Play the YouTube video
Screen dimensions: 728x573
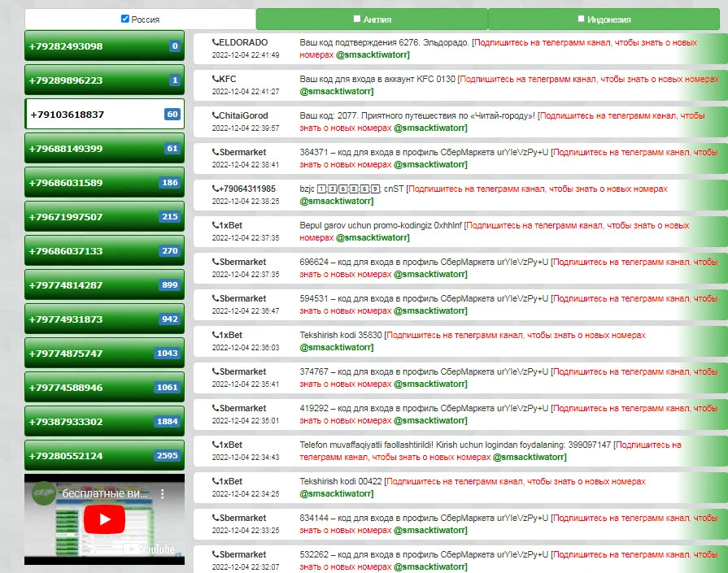[104, 519]
